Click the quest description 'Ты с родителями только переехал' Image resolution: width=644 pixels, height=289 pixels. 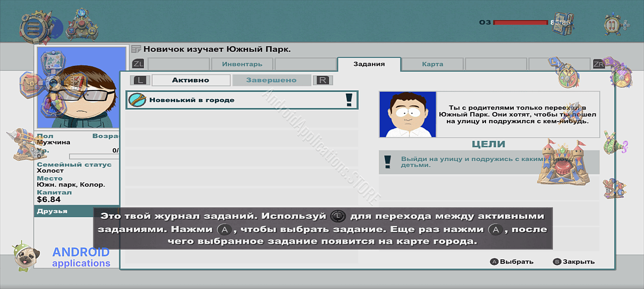tap(517, 115)
